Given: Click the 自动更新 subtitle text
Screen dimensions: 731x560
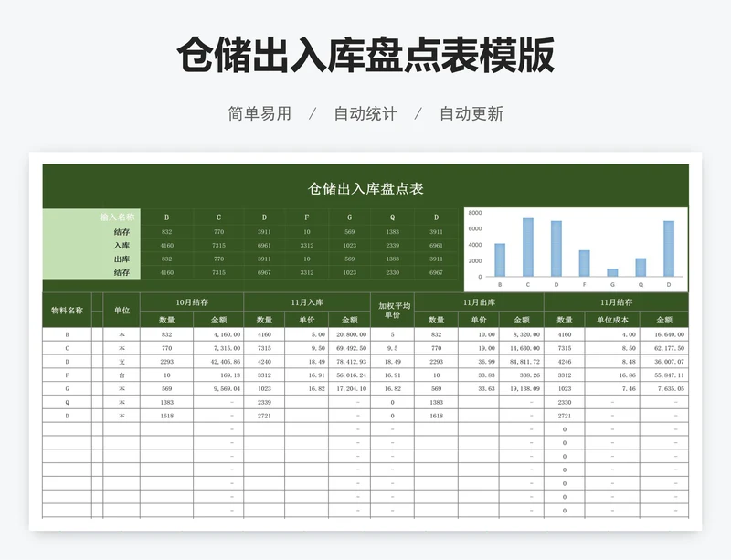Looking at the screenshot, I should click(471, 114).
